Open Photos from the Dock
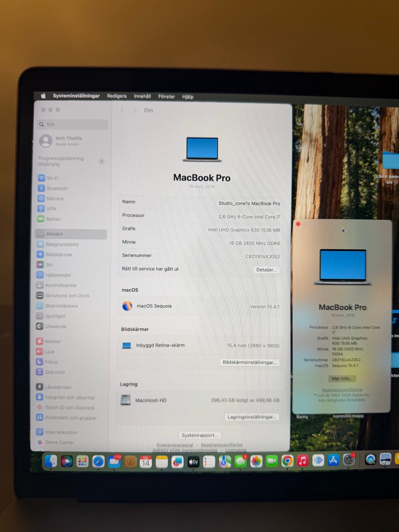 (256, 461)
